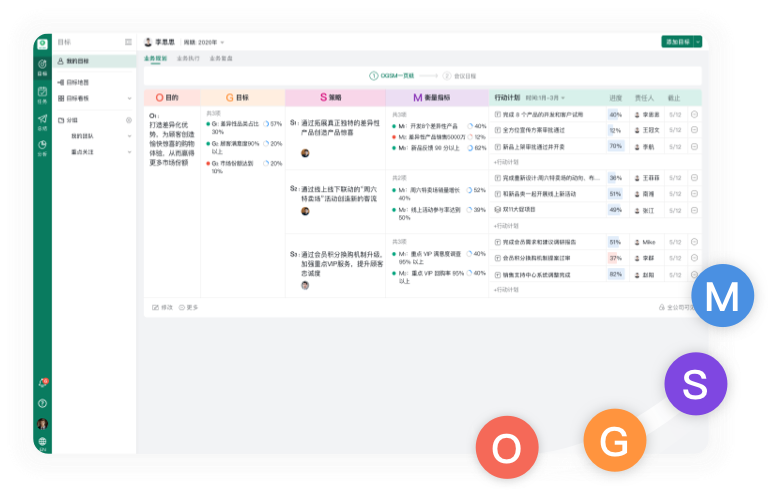Image resolution: width=769 pixels, height=501 pixels.
Task: Click 修改 edit link at table bottom
Action: (162, 307)
